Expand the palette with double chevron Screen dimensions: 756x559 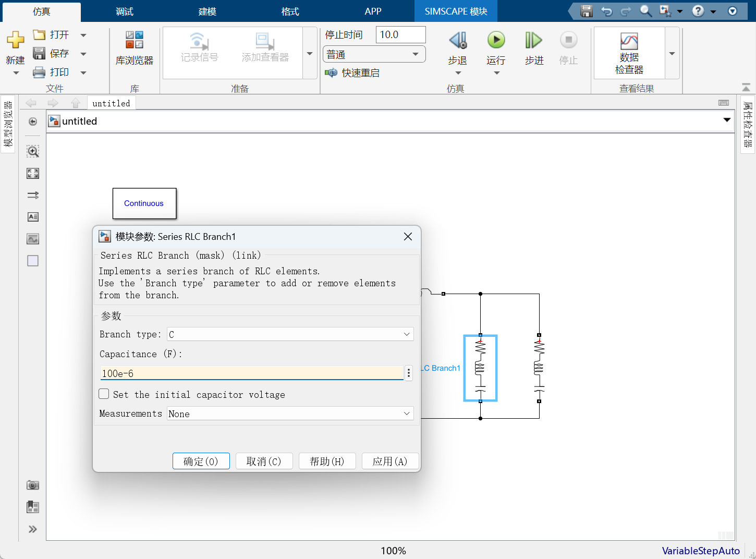[x=33, y=529]
